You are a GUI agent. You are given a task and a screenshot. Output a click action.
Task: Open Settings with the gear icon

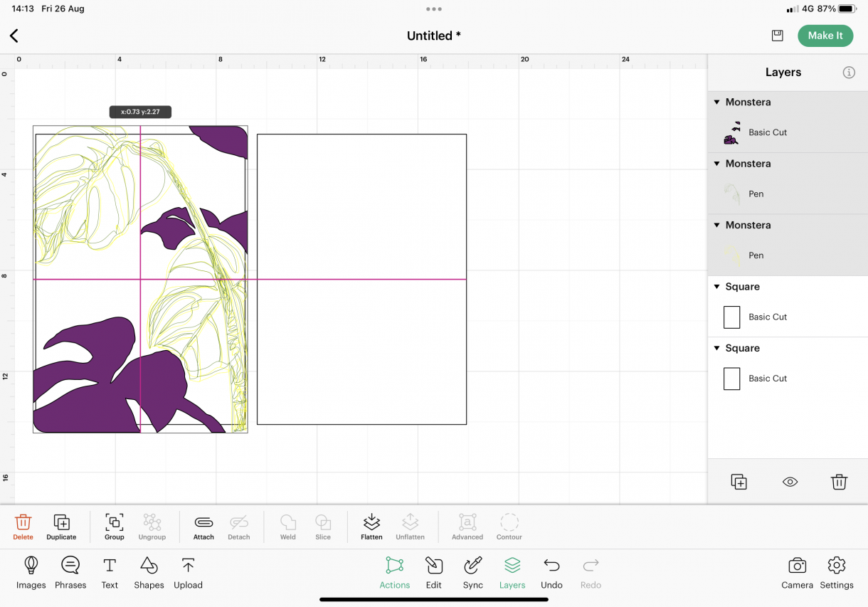(x=837, y=574)
